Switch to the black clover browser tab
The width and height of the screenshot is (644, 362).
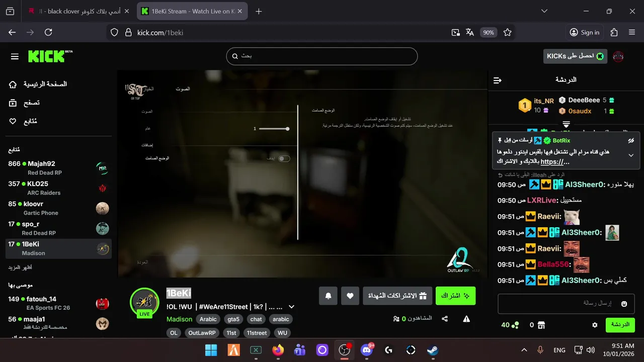click(79, 11)
